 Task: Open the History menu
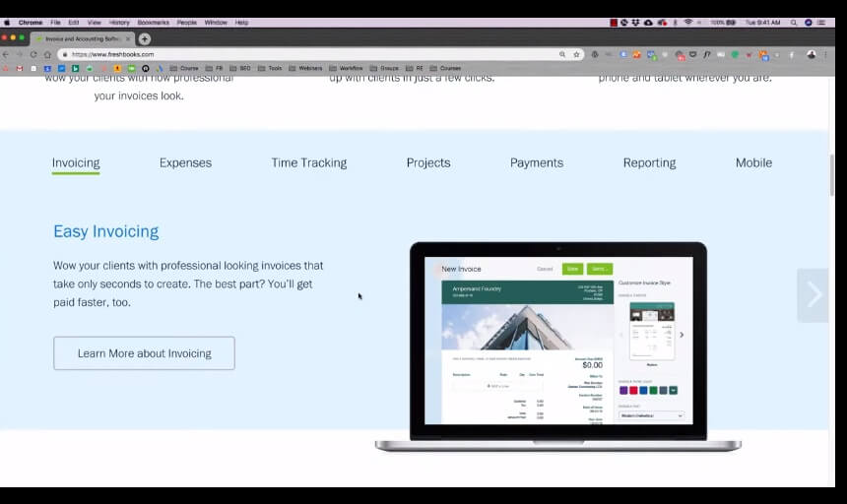(x=119, y=23)
